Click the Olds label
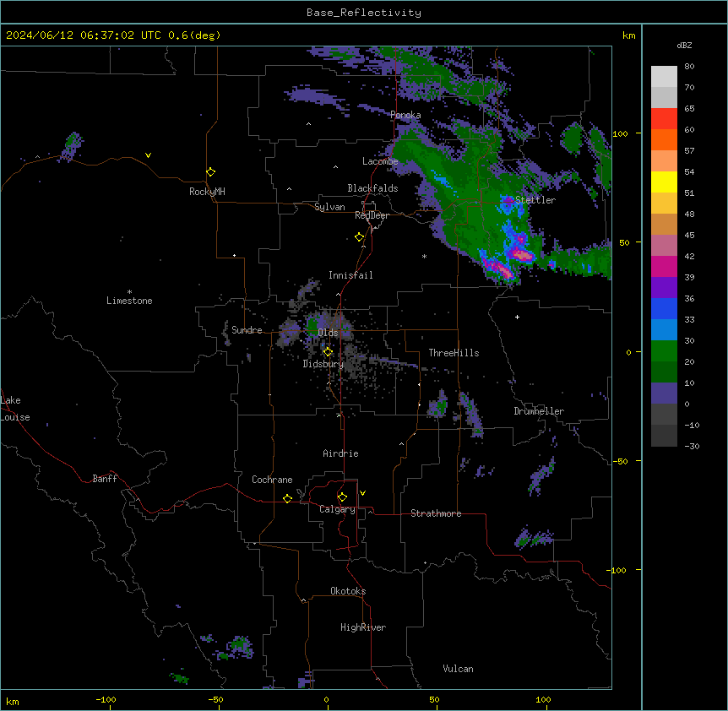The image size is (728, 711). 328,333
